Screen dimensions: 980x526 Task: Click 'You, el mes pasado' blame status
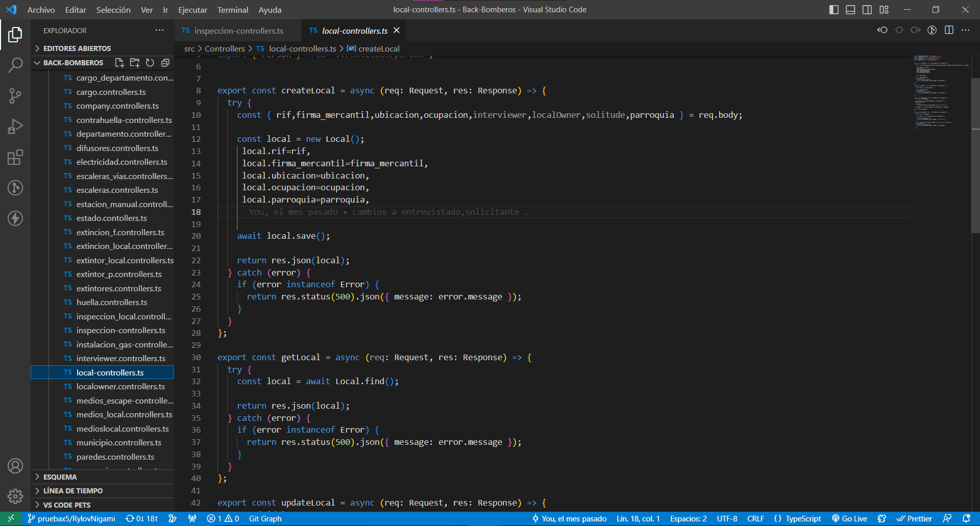pyautogui.click(x=569, y=519)
